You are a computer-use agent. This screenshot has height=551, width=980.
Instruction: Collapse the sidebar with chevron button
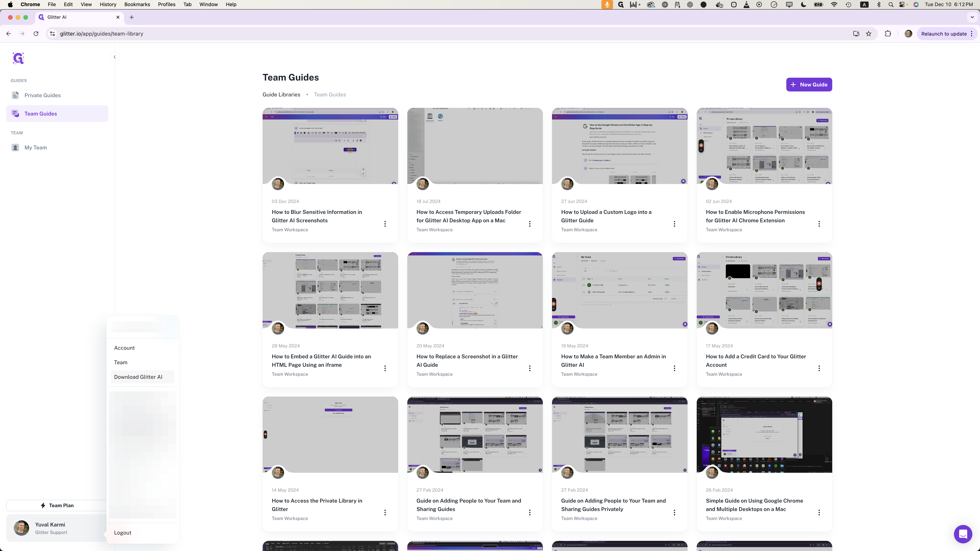[x=114, y=57]
